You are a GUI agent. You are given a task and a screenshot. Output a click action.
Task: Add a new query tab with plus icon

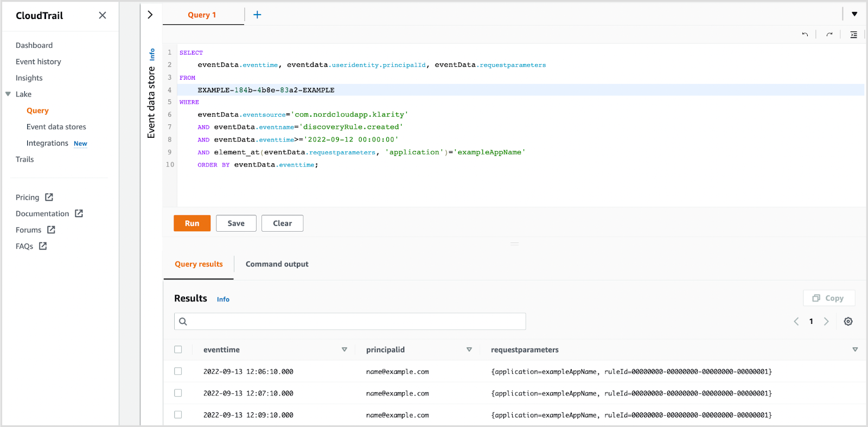click(257, 15)
